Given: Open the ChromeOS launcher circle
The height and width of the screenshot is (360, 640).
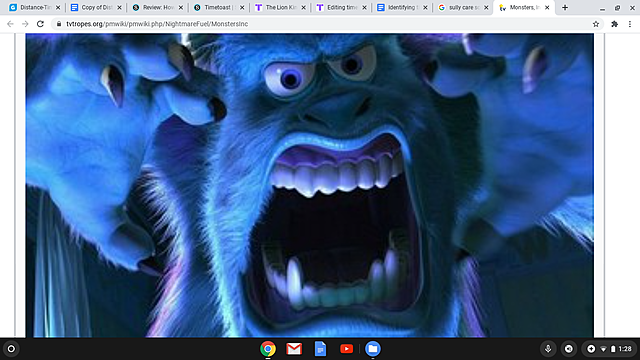Looking at the screenshot, I should [x=11, y=349].
